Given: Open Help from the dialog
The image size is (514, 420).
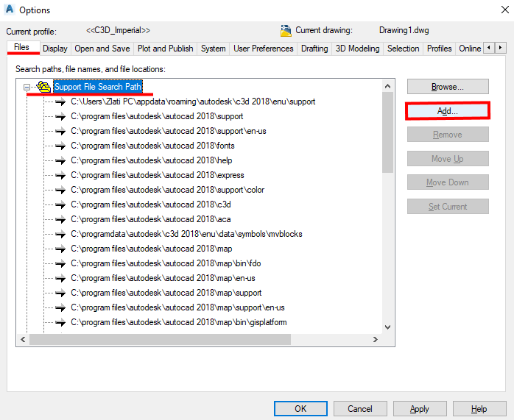Looking at the screenshot, I should click(x=479, y=409).
